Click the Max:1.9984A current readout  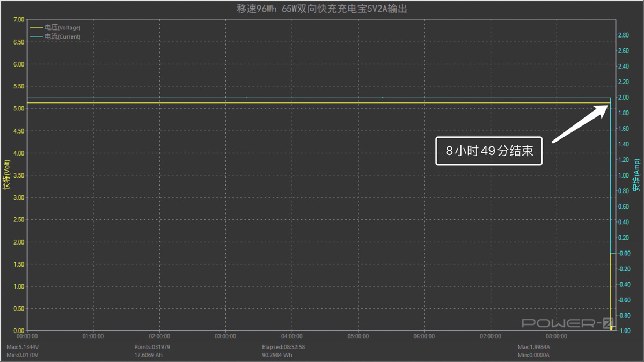click(533, 347)
